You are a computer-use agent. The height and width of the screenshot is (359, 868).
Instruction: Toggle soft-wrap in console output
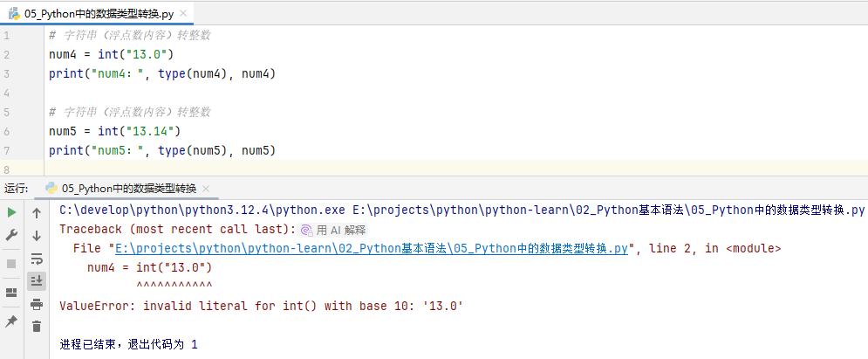(37, 259)
